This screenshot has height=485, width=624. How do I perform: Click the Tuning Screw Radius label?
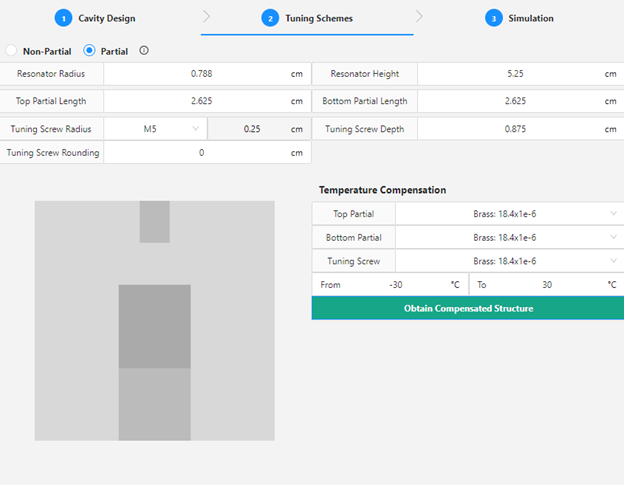(51, 129)
